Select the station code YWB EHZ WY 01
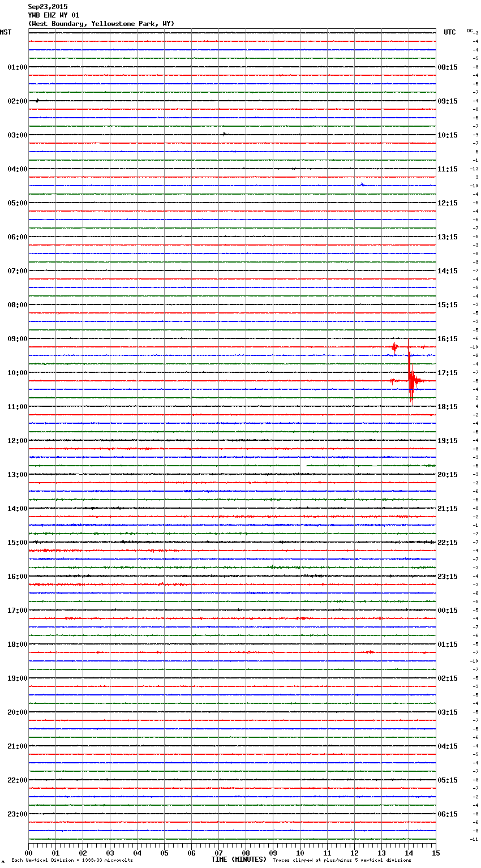Image resolution: width=481 pixels, height=868 pixels. pos(54,15)
